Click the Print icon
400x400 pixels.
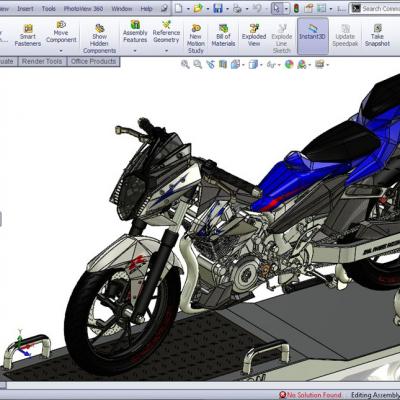click(237, 9)
